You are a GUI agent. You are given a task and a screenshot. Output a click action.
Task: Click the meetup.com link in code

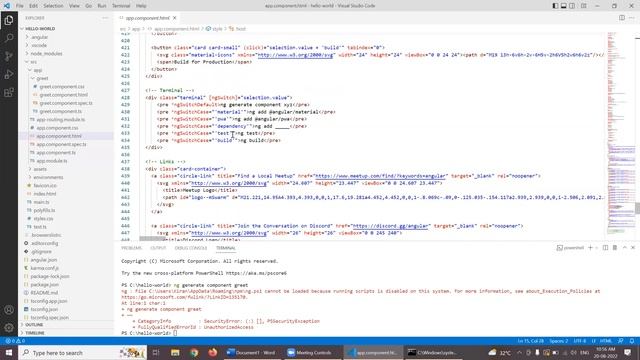click(380, 176)
